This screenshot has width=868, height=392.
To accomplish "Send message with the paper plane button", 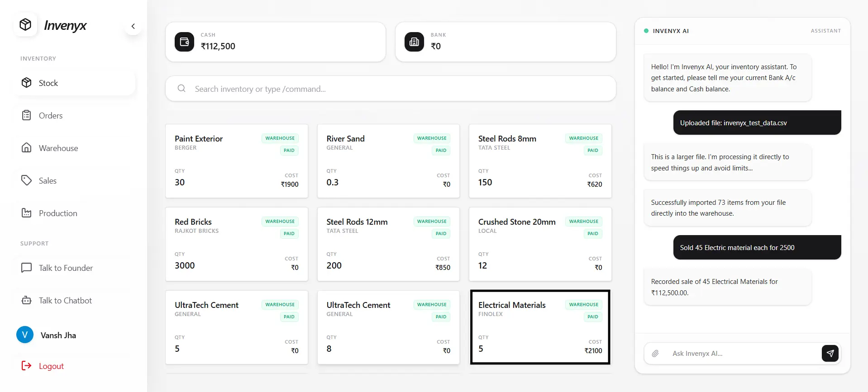I will click(830, 354).
